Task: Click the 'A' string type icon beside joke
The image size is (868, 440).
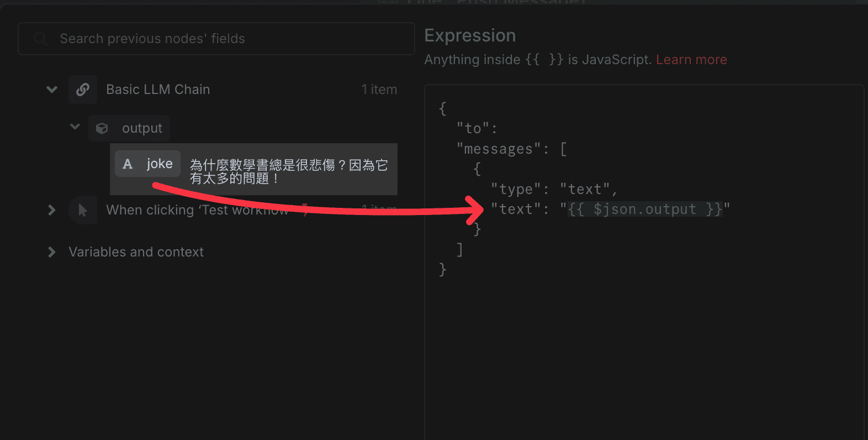Action: (128, 164)
